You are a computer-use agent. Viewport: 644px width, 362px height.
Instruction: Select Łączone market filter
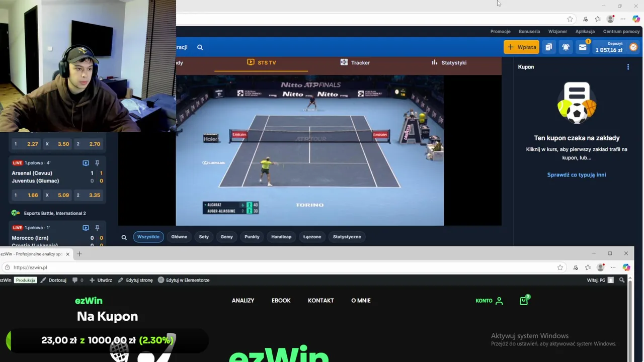[x=312, y=237]
